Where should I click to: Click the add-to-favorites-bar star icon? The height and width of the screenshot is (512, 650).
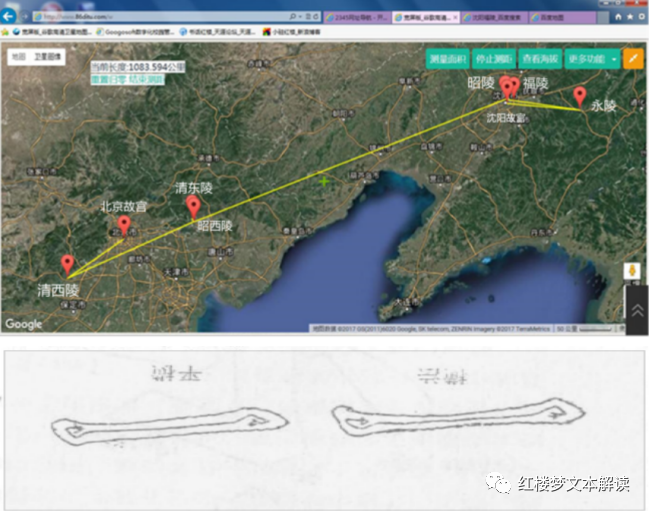[5, 32]
